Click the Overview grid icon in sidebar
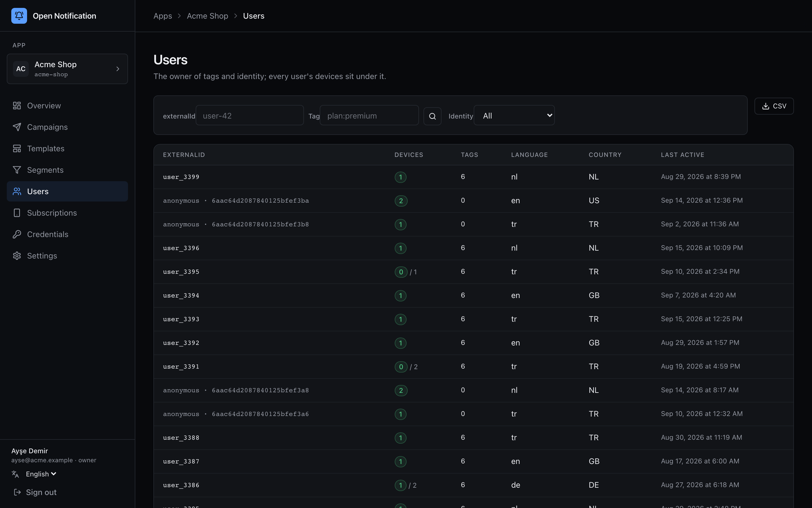This screenshot has width=812, height=508. pos(17,106)
